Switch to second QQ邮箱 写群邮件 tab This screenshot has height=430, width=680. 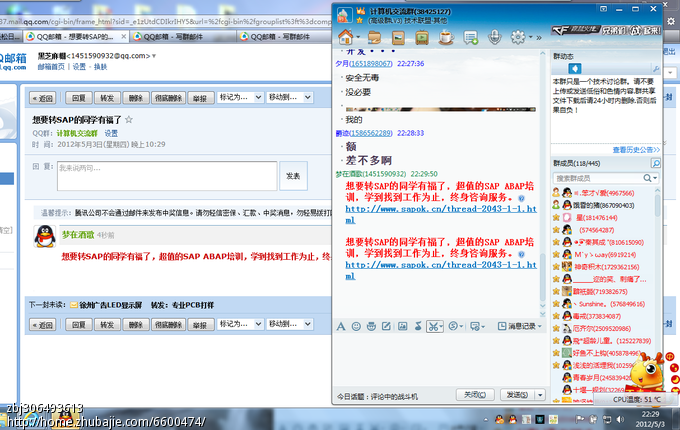coord(184,37)
